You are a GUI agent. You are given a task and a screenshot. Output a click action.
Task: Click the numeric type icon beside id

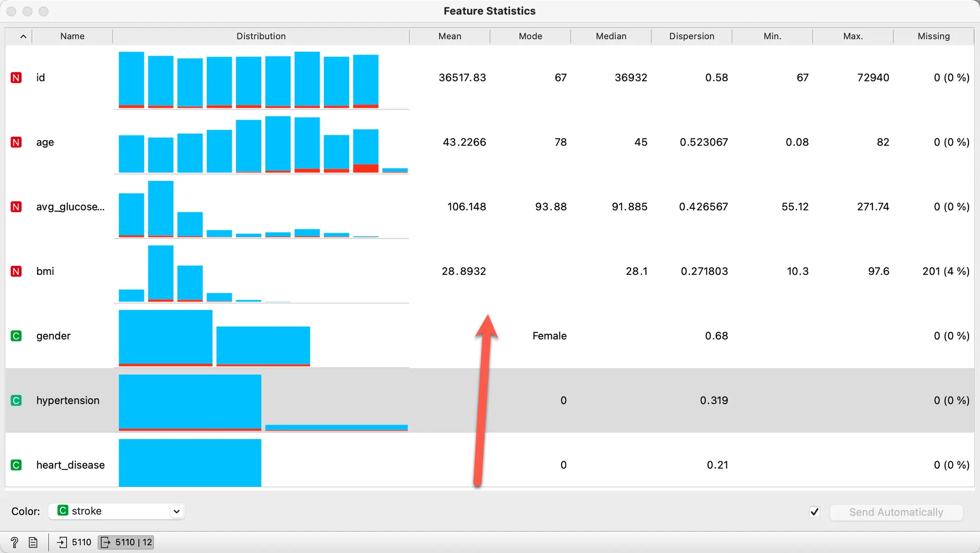pyautogui.click(x=16, y=78)
